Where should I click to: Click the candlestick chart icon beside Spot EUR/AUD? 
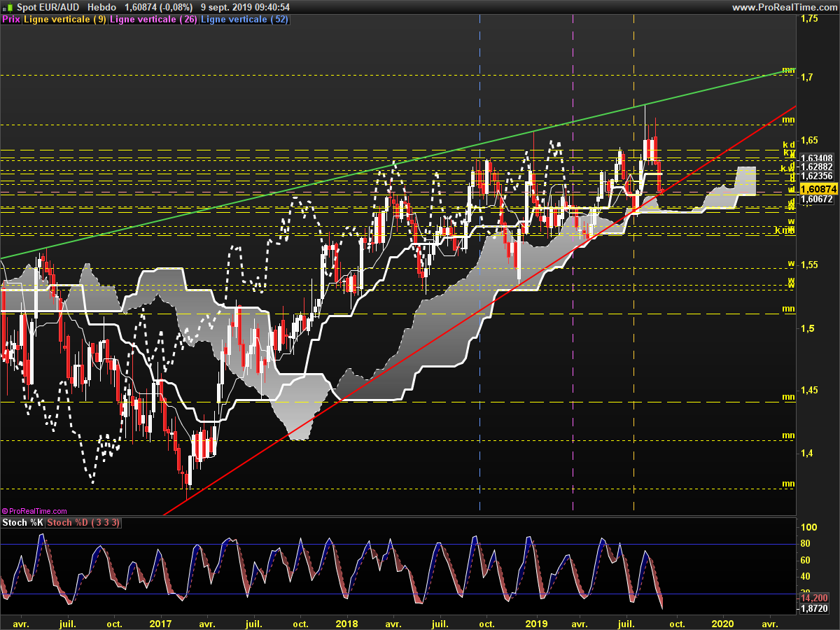[8, 7]
